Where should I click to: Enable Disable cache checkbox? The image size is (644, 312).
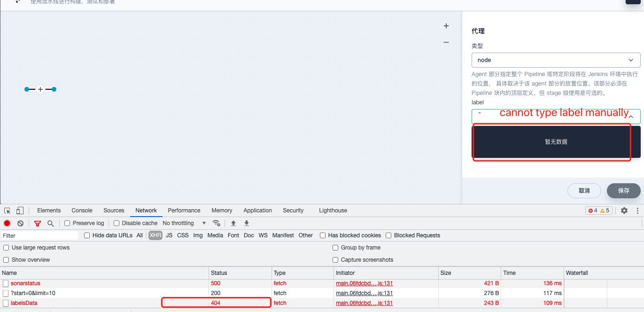(116, 223)
